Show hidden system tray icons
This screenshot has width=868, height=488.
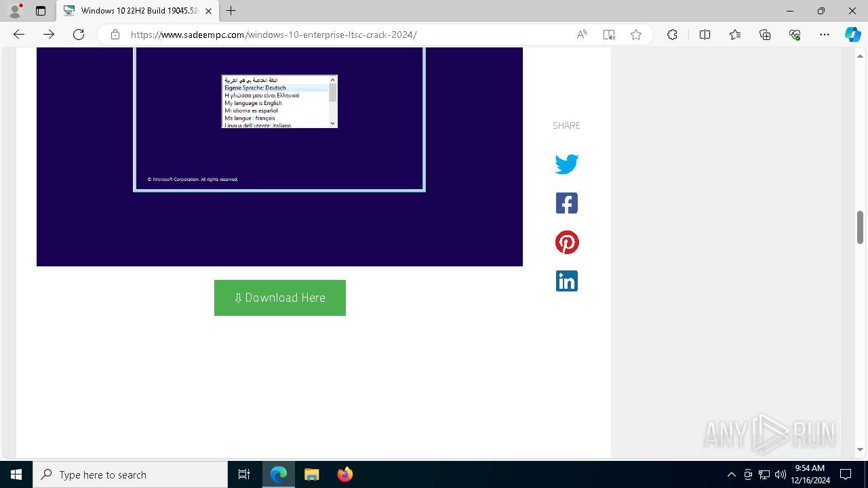coord(731,474)
